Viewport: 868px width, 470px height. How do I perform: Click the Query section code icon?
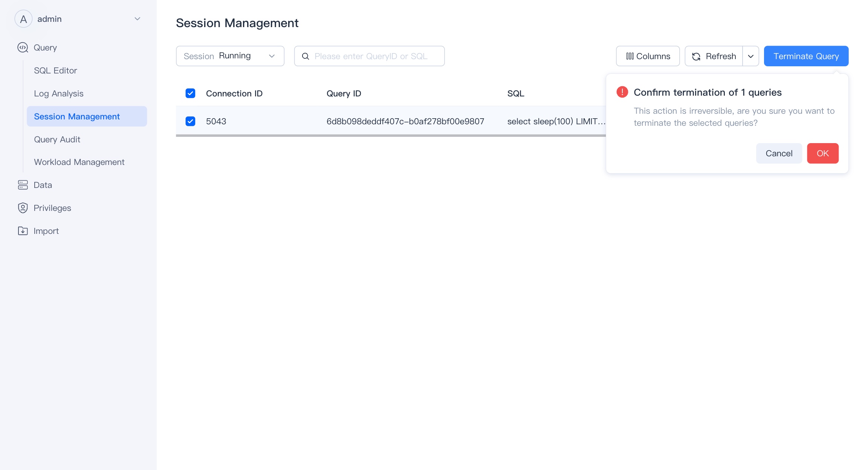pos(23,47)
